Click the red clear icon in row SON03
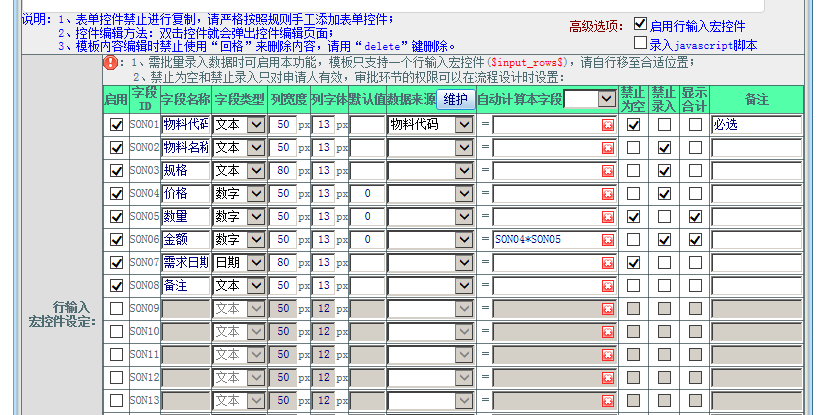The height and width of the screenshot is (415, 824). (x=608, y=171)
